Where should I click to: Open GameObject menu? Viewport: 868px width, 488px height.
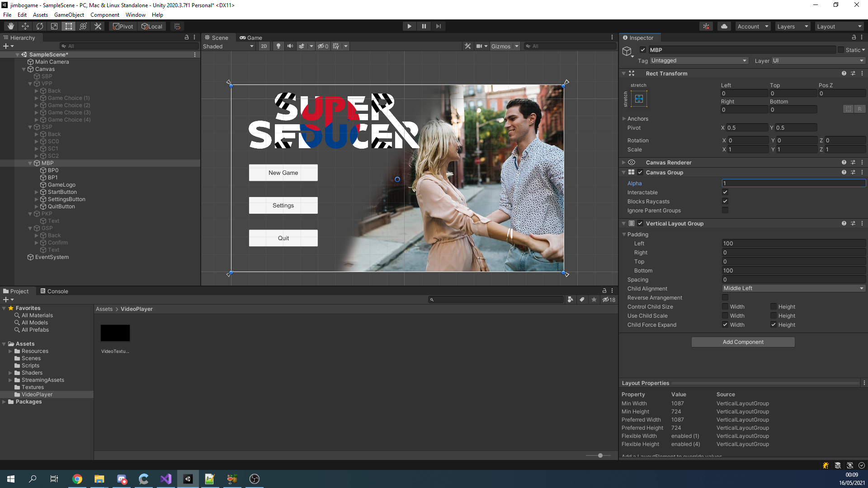coord(69,14)
